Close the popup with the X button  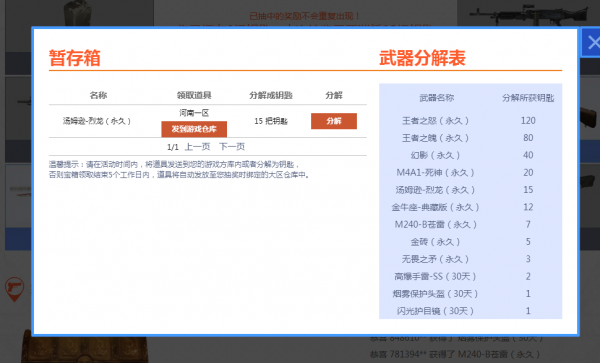click(591, 42)
